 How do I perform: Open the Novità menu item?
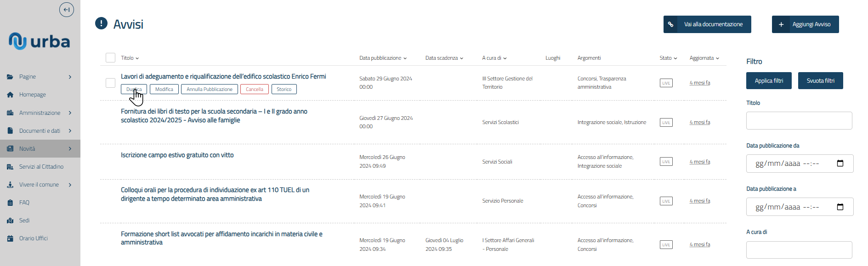click(27, 149)
